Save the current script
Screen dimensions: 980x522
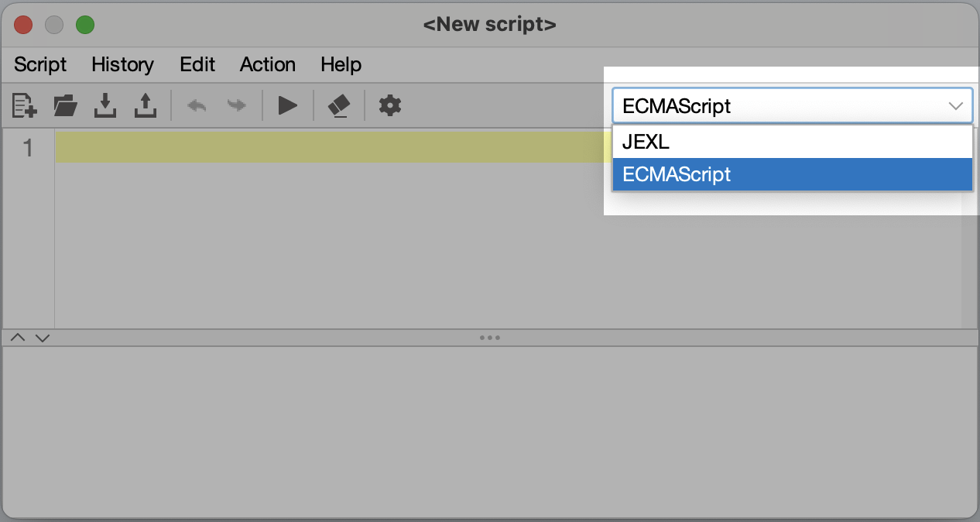coord(106,105)
